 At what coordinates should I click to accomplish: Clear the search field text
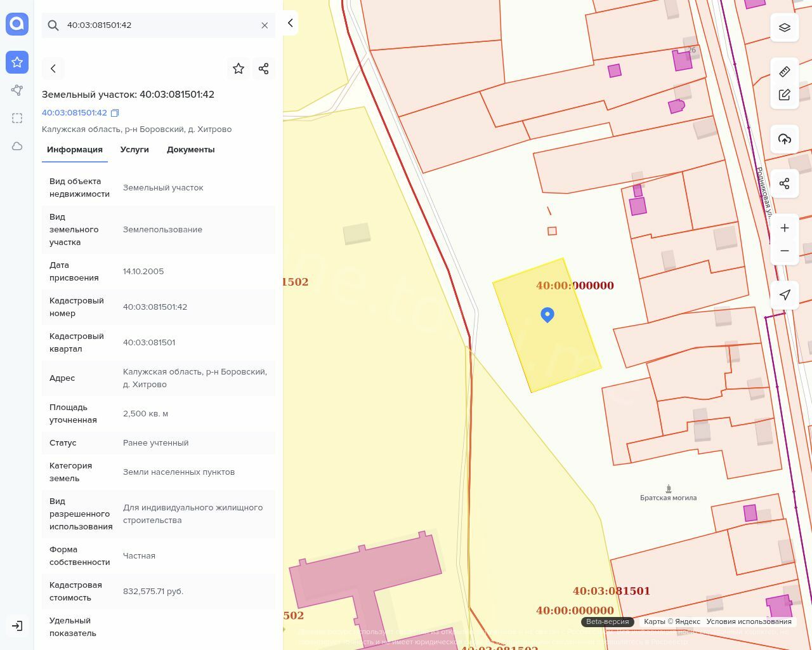point(265,25)
